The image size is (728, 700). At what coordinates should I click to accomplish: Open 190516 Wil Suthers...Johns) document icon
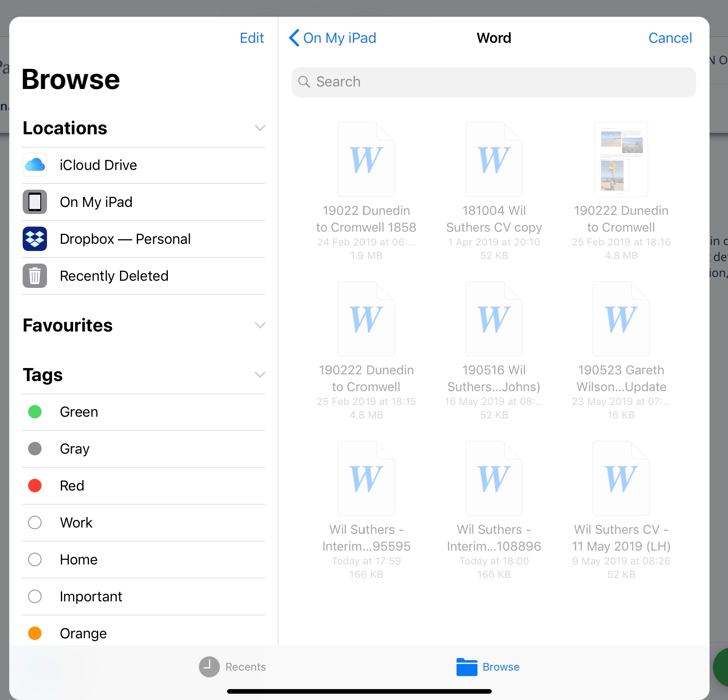494,319
